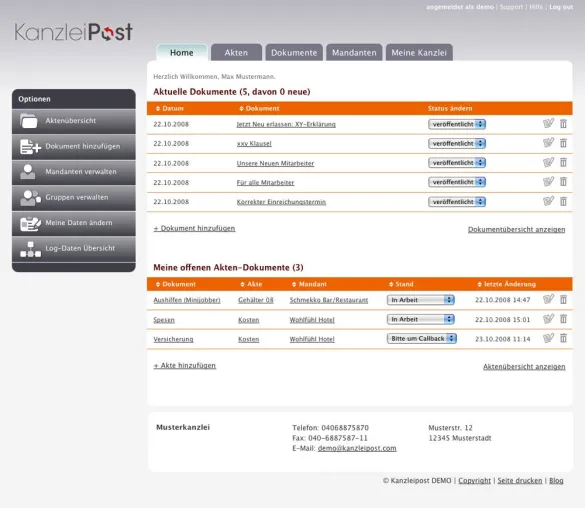
Task: Edit the 'Jetzt Neu erlassen: XY-Erklärung' document
Action: click(548, 123)
